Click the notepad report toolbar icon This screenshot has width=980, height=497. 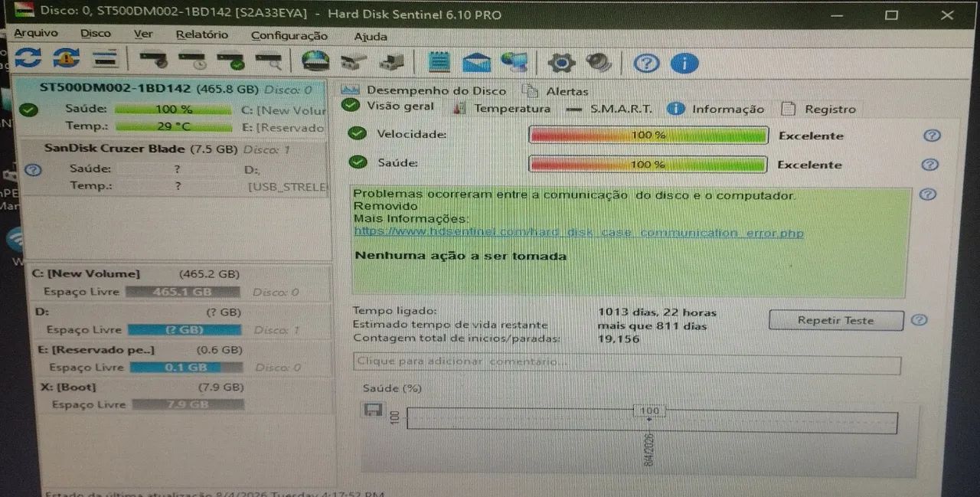pos(439,61)
